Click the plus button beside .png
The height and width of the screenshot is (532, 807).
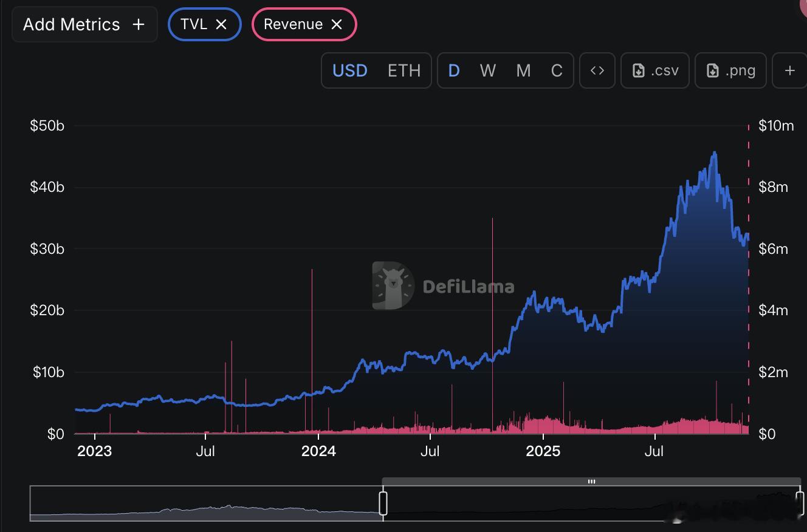(789, 70)
